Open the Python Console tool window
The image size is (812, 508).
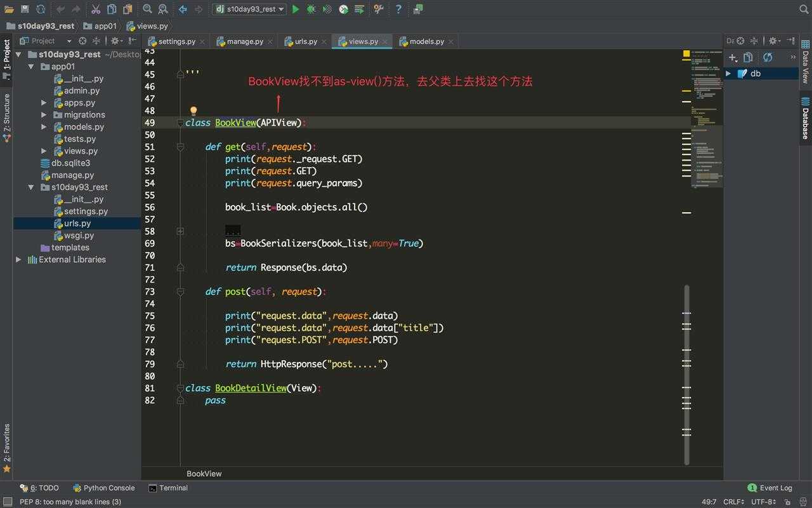pyautogui.click(x=104, y=488)
